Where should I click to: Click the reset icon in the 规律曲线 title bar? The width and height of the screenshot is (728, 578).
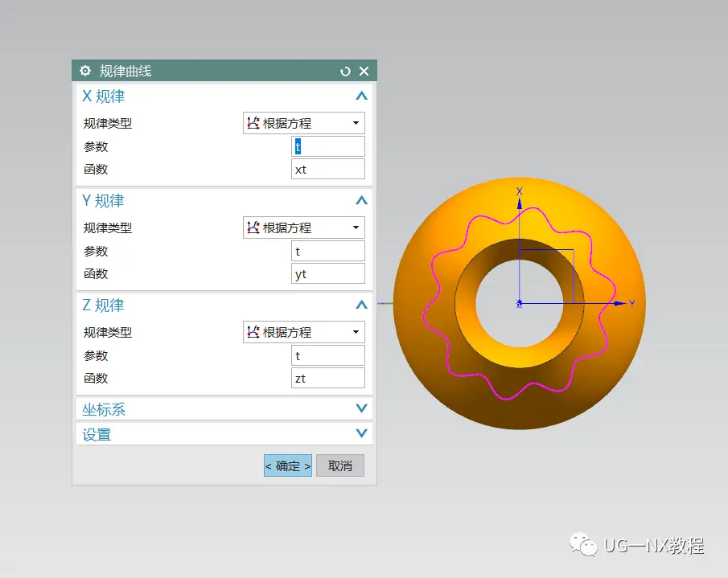tap(345, 72)
